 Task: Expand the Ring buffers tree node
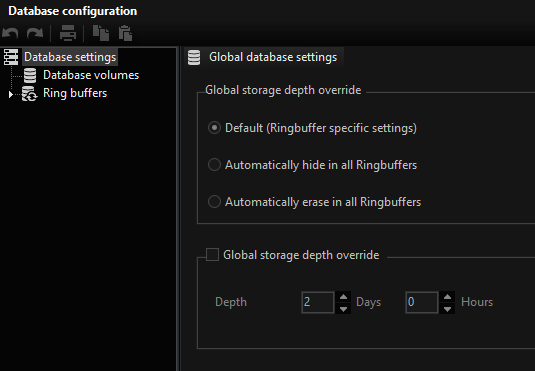(x=11, y=94)
